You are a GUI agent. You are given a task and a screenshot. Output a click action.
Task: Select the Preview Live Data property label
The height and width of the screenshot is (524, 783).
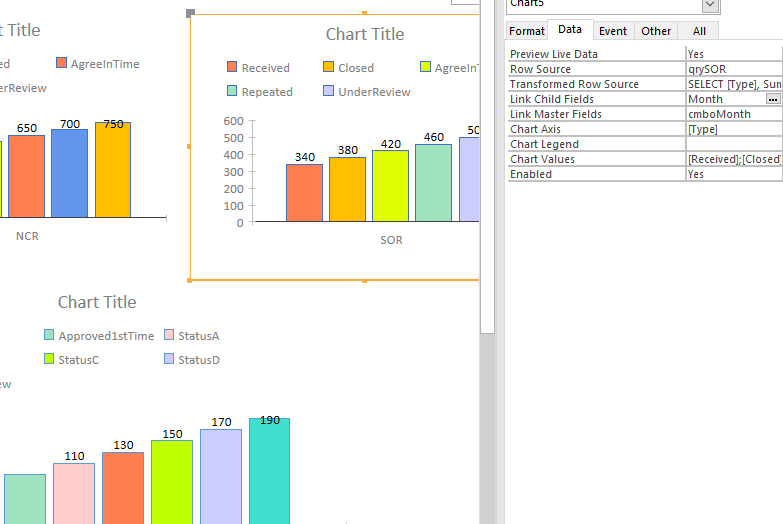click(x=553, y=54)
